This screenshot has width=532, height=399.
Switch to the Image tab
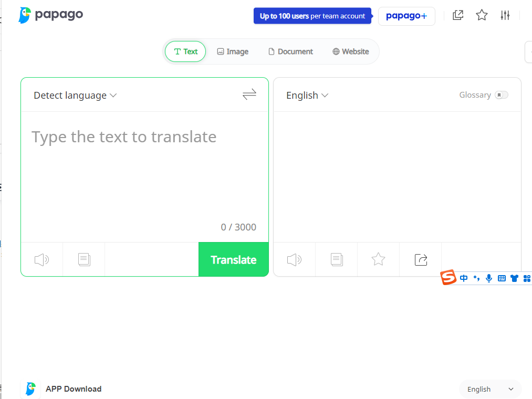point(233,51)
